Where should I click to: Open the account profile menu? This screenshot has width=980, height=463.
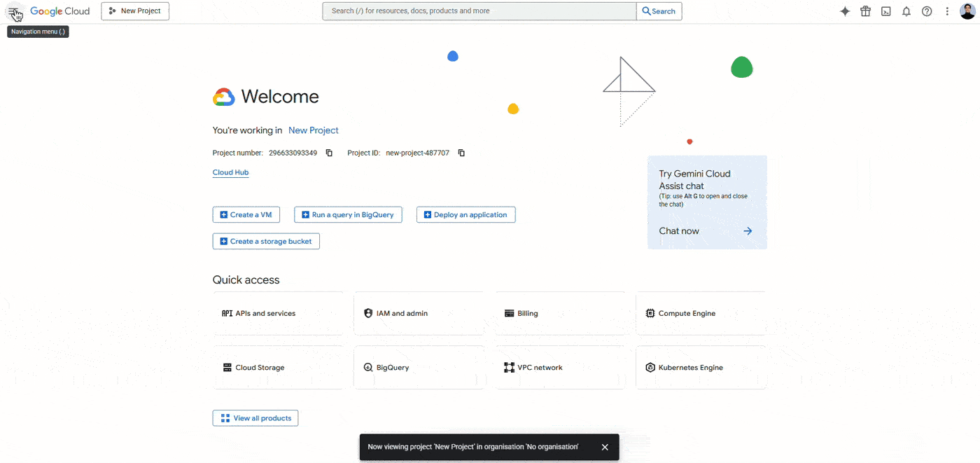968,11
